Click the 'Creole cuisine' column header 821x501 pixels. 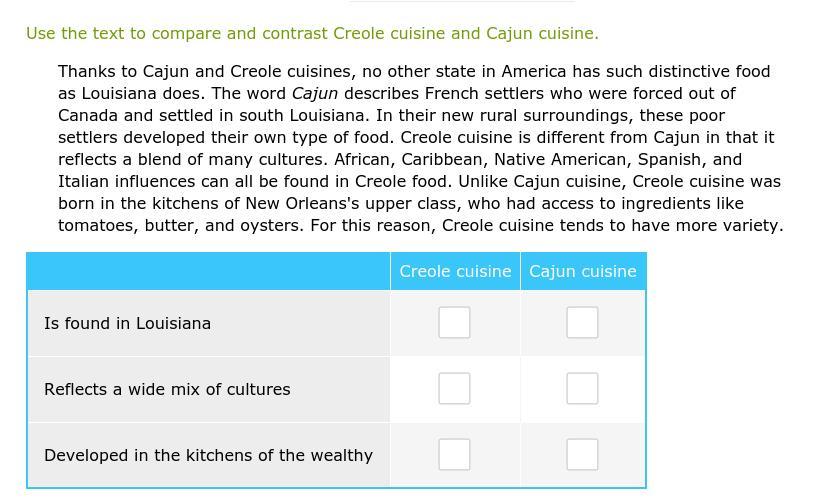455,271
